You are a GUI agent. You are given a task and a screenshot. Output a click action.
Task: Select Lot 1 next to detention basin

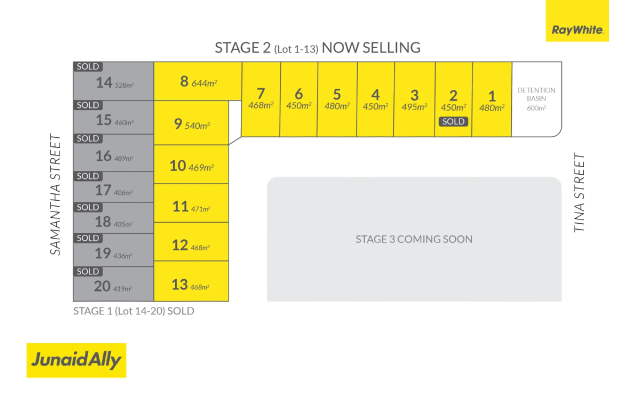point(491,99)
